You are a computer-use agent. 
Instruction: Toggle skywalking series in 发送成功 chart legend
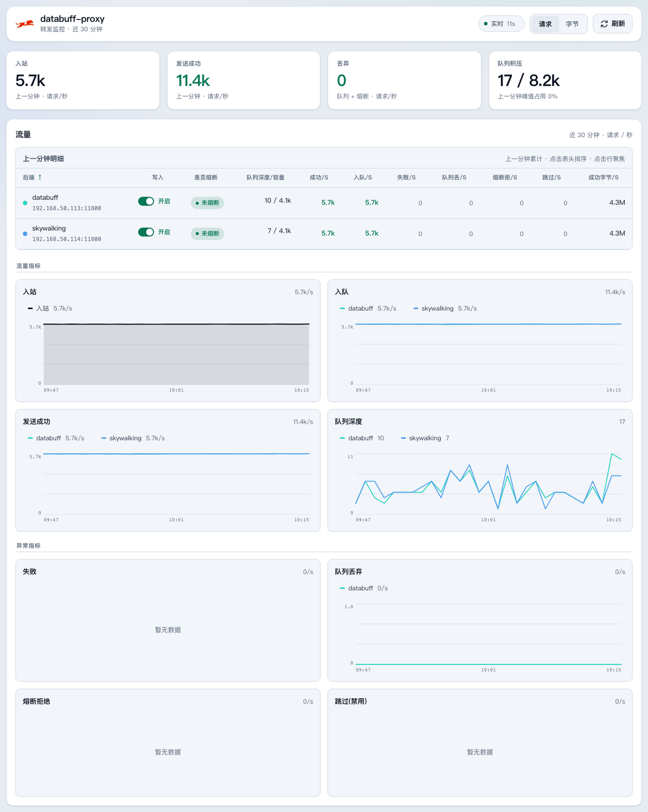click(x=133, y=438)
